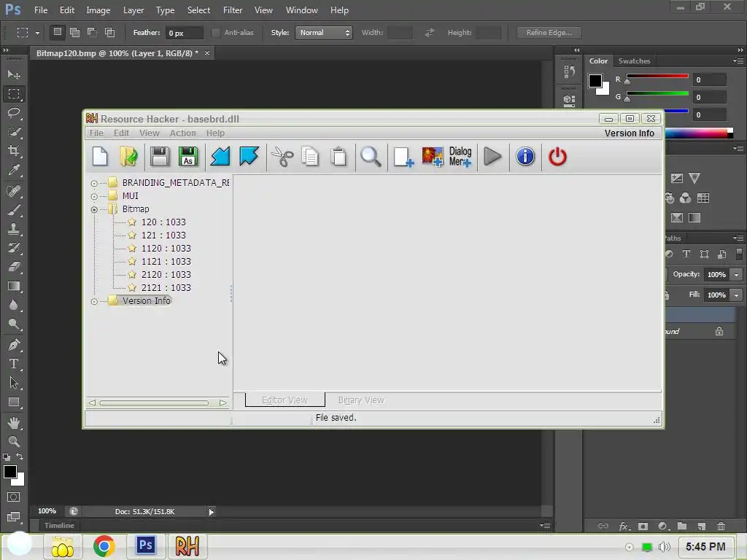
Task: Click the Paste clipboard icon
Action: click(338, 157)
